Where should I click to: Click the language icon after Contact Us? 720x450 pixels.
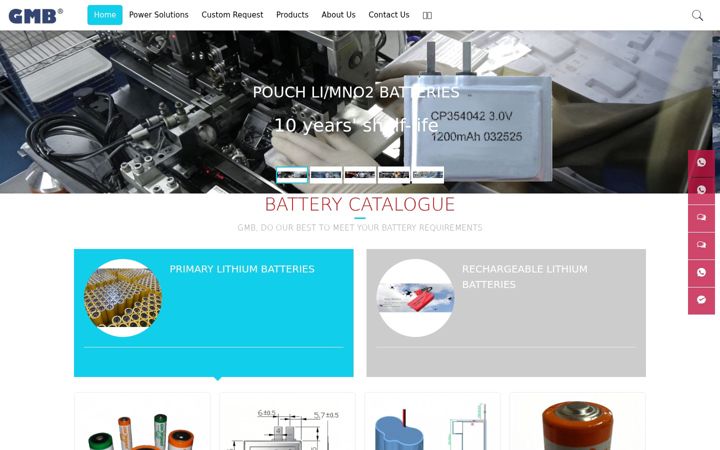click(x=427, y=15)
